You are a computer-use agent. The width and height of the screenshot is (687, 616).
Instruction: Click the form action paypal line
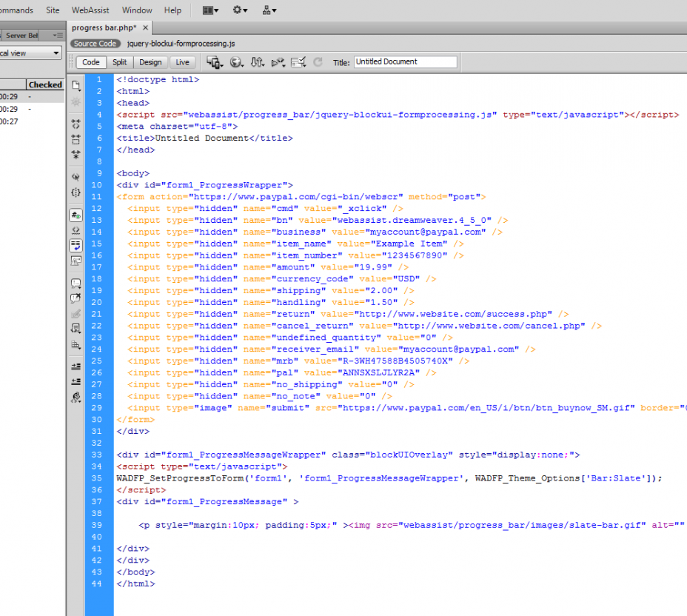coord(301,197)
